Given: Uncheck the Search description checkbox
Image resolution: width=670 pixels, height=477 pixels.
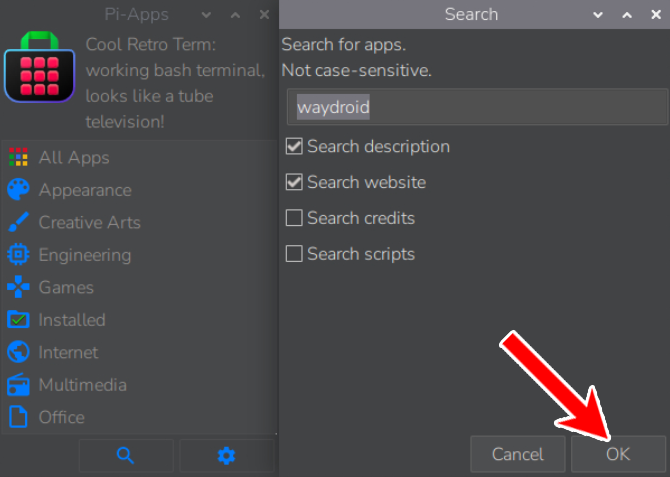Looking at the screenshot, I should (294, 147).
